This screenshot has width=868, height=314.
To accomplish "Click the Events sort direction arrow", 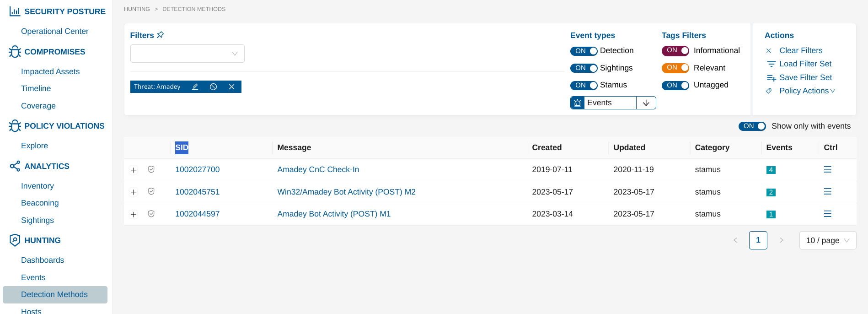I will click(x=646, y=103).
